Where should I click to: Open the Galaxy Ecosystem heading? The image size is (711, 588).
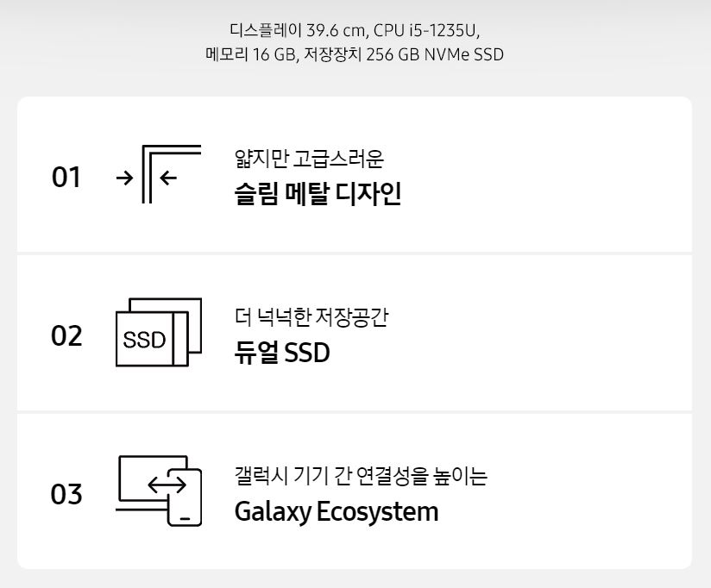pos(337,511)
